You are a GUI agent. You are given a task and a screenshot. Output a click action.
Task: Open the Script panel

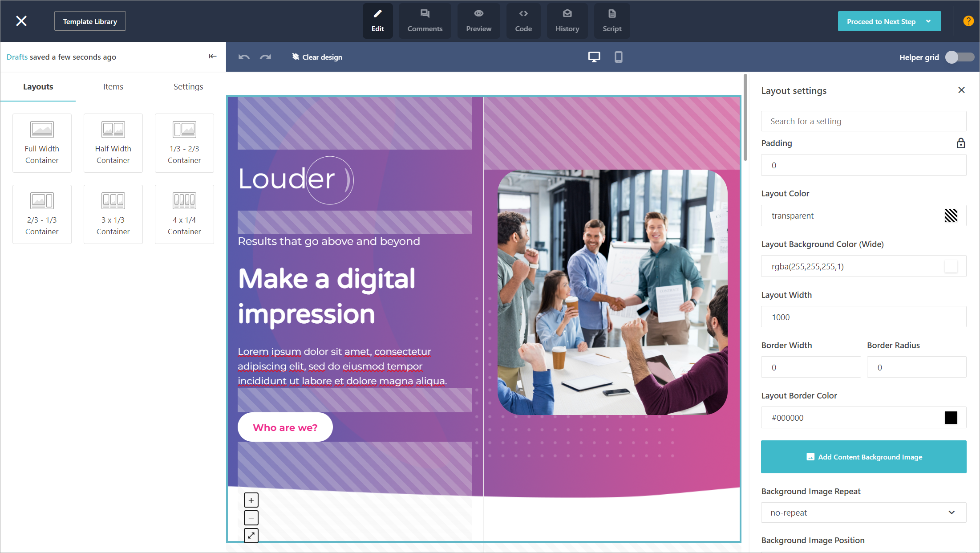click(611, 21)
